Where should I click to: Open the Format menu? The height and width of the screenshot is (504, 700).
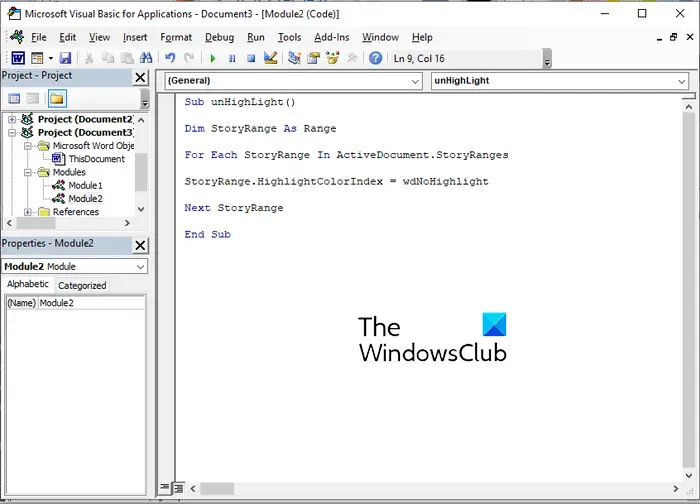pos(176,37)
